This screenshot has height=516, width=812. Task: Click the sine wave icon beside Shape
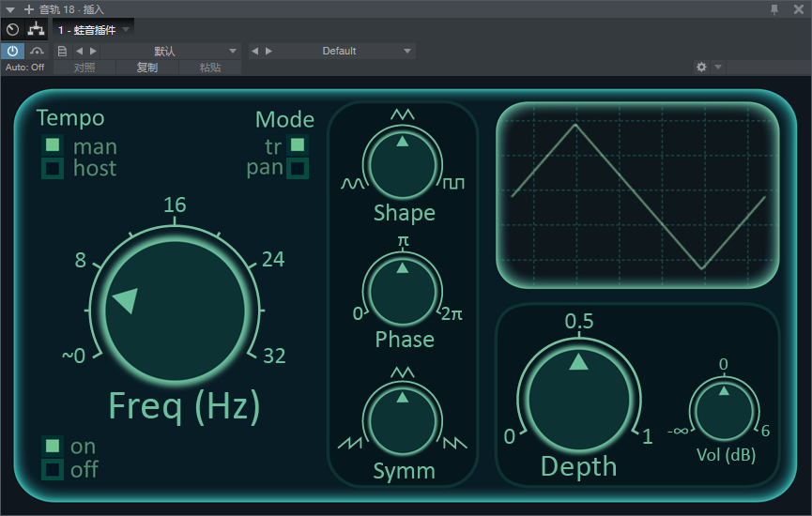(x=353, y=184)
